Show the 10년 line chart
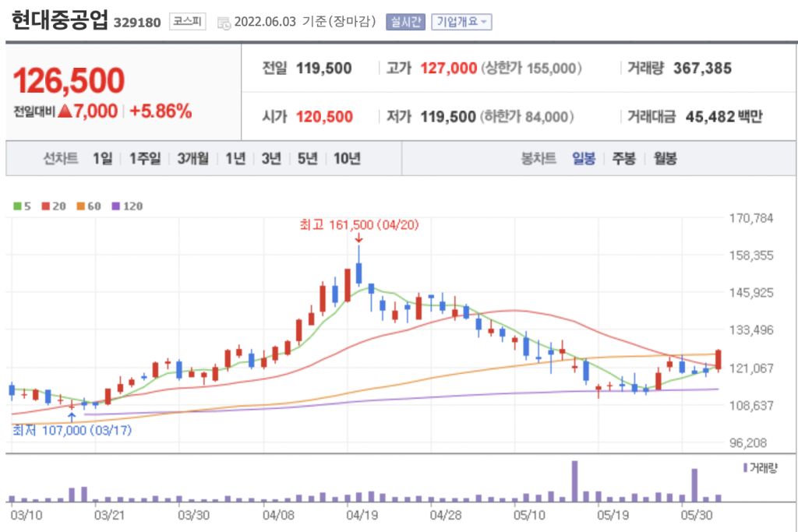The image size is (798, 532). pos(347,159)
